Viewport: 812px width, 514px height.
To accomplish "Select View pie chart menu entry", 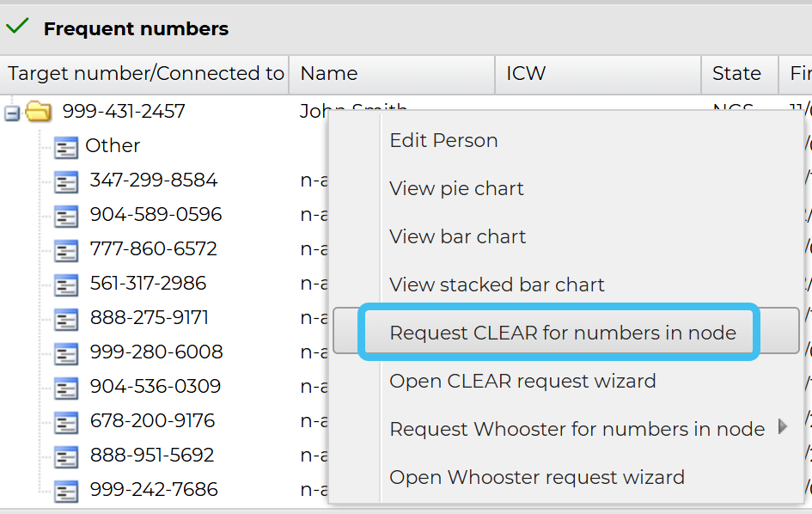I will point(456,188).
